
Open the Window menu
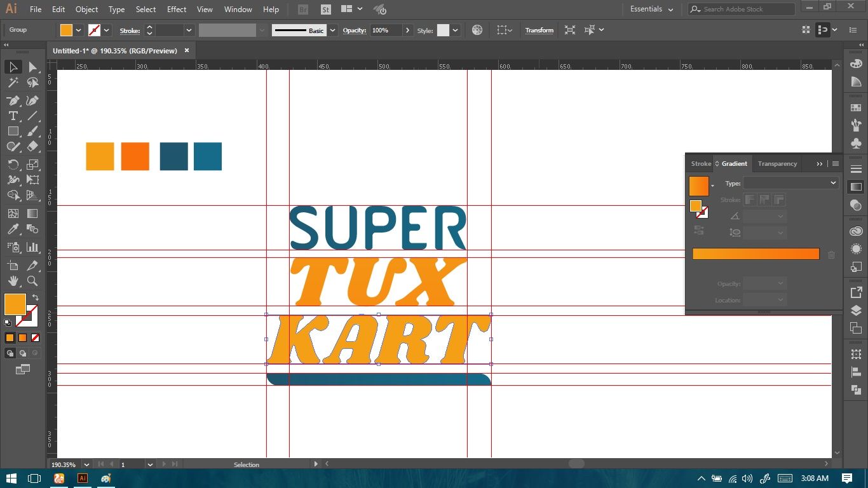pyautogui.click(x=238, y=10)
